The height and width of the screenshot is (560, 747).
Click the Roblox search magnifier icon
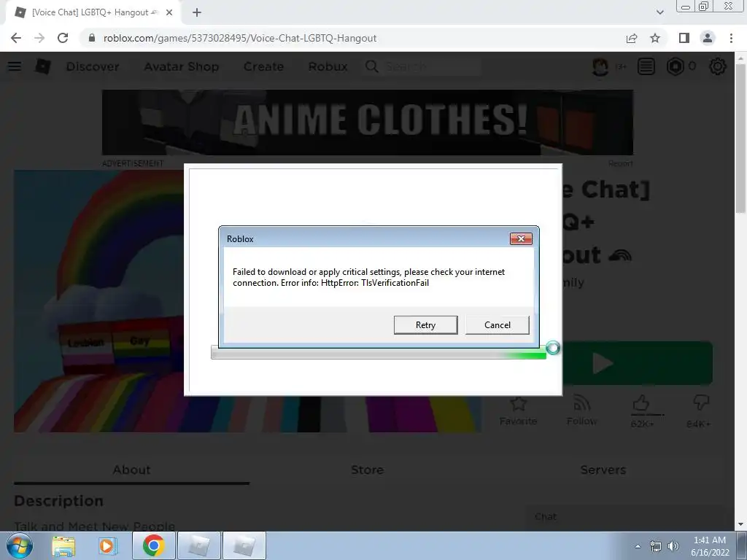371,66
